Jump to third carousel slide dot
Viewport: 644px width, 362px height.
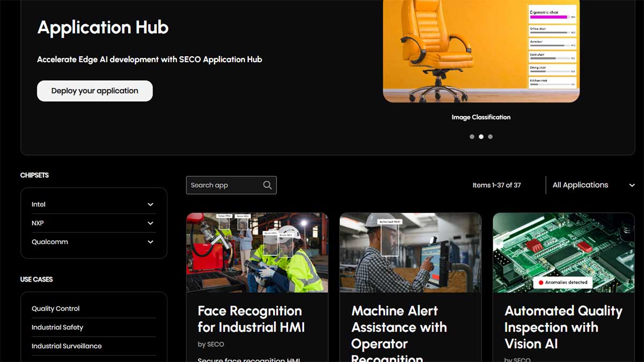coord(490,137)
